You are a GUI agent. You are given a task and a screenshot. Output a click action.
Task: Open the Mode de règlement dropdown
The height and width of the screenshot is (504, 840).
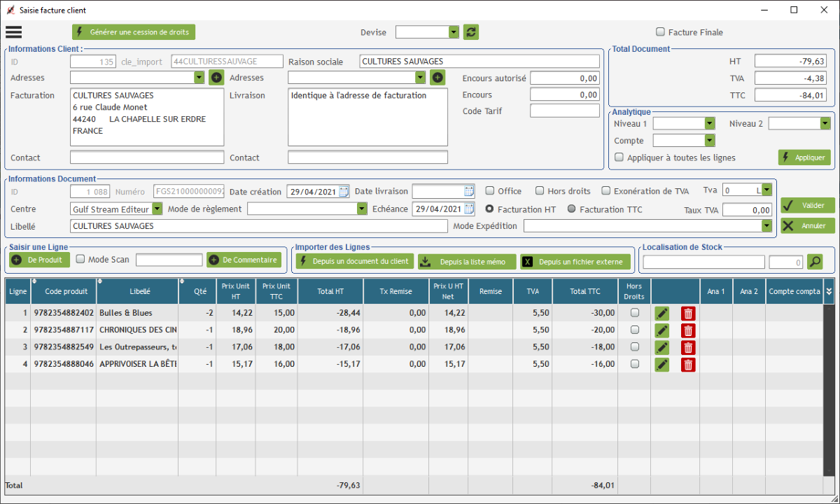[362, 209]
